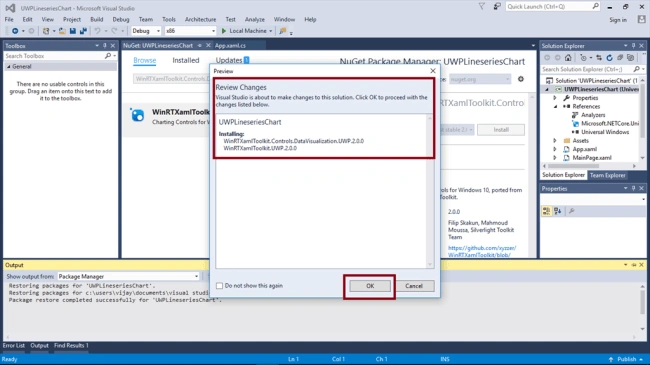Click the Find in Files toolbar icon
This screenshot has height=365, width=650.
(x=283, y=31)
